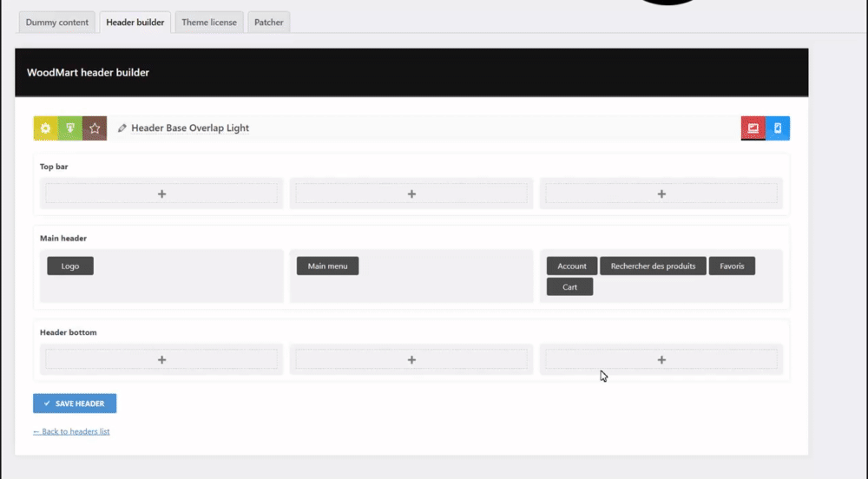Select Rechercher des produits element
This screenshot has height=479, width=868.
tap(654, 266)
